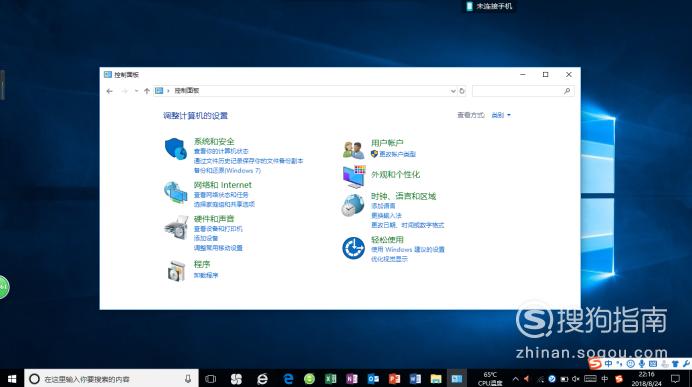Open System and Security shield icon
This screenshot has width=692, height=387.
pos(176,149)
